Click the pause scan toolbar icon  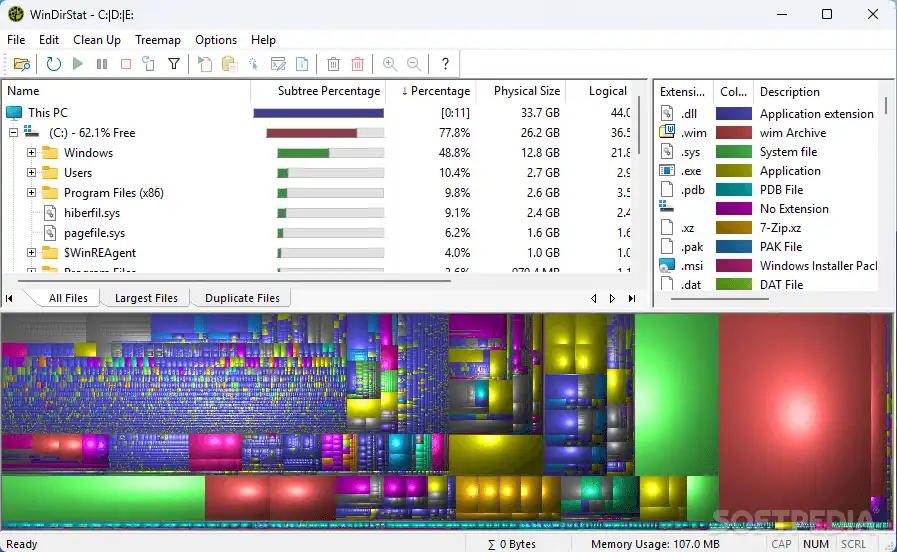(x=101, y=64)
